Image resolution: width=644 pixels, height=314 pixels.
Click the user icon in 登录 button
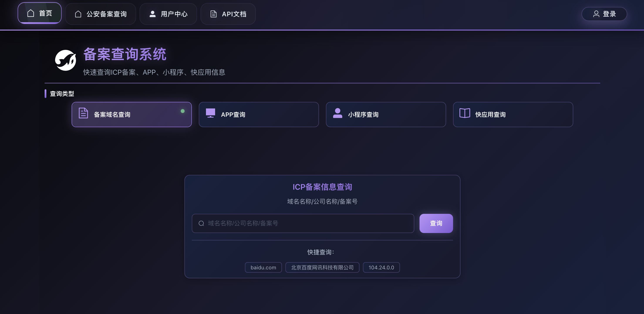pyautogui.click(x=596, y=14)
